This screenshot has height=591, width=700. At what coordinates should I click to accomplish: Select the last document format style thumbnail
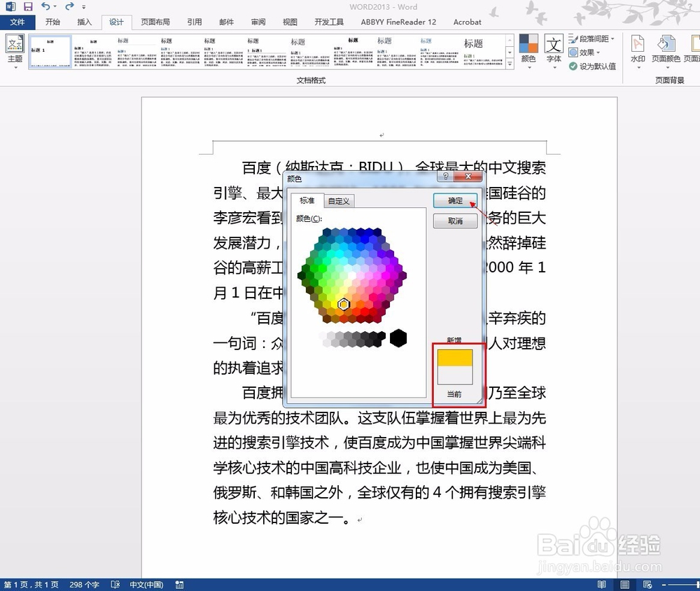click(483, 52)
